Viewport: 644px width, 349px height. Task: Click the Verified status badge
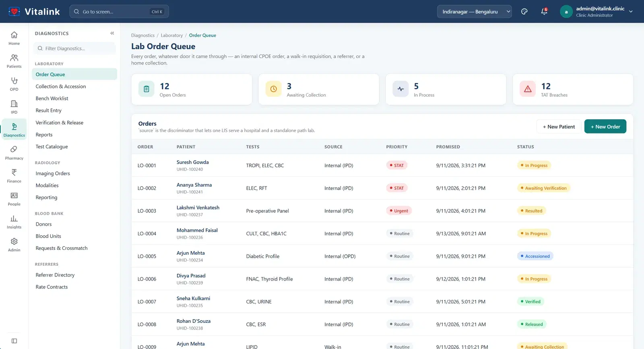pyautogui.click(x=530, y=301)
